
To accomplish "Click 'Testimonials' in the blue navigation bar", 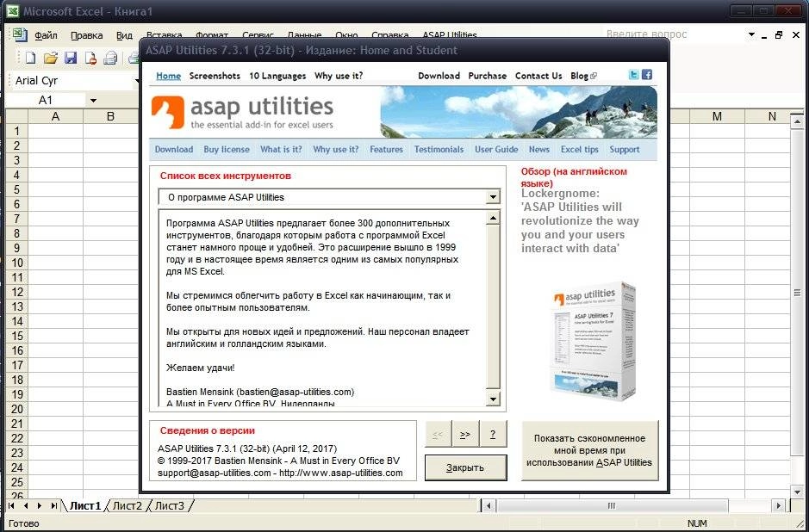I will pyautogui.click(x=439, y=150).
